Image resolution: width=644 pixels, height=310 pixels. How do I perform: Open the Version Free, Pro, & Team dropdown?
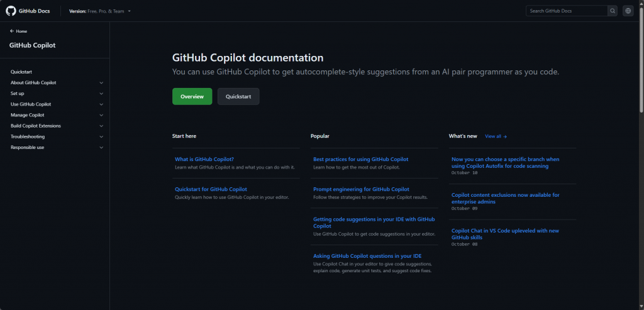[100, 11]
